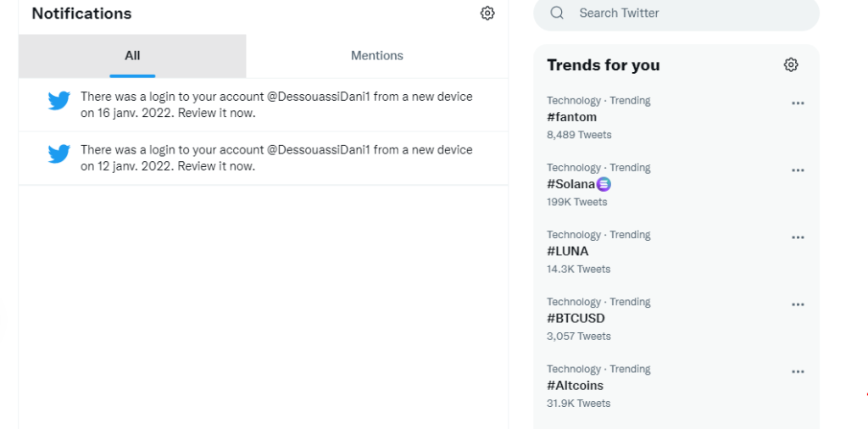Screen dimensions: 868x429
Task: Click the 199K Tweets count
Action: [576, 202]
